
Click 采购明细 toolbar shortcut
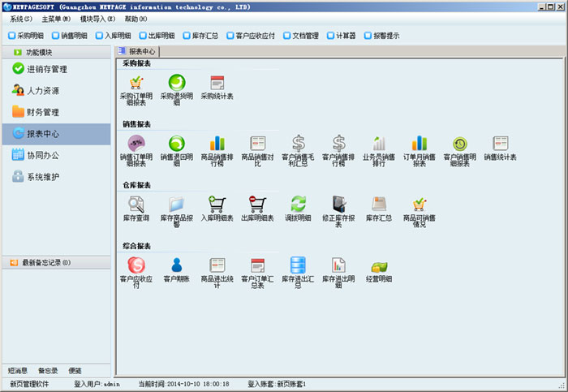pos(26,36)
